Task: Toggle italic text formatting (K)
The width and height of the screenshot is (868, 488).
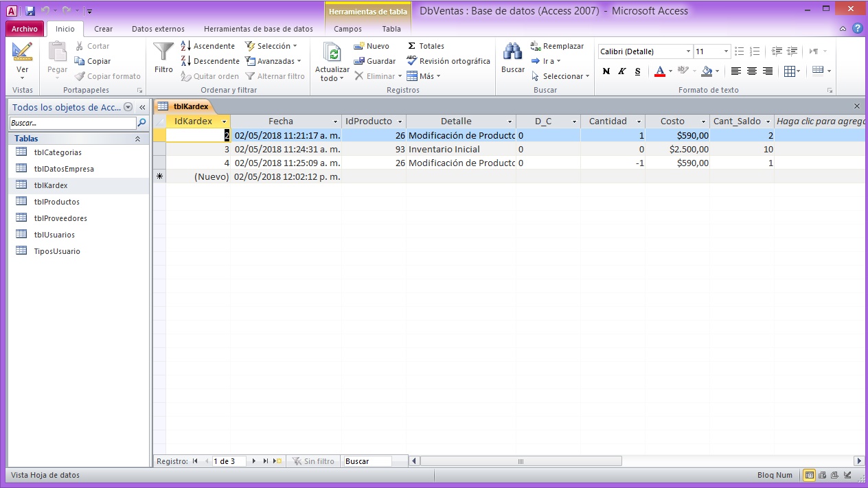Action: click(x=621, y=71)
